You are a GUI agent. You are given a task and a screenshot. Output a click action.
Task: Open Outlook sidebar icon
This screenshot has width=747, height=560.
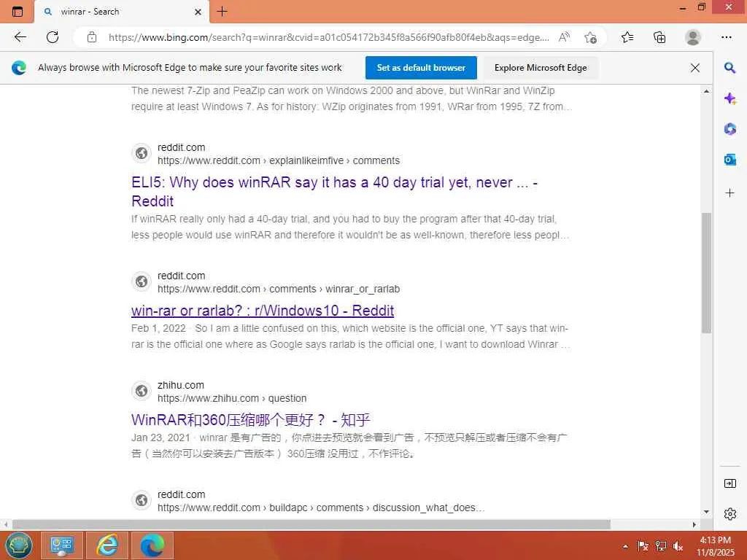pos(729,160)
